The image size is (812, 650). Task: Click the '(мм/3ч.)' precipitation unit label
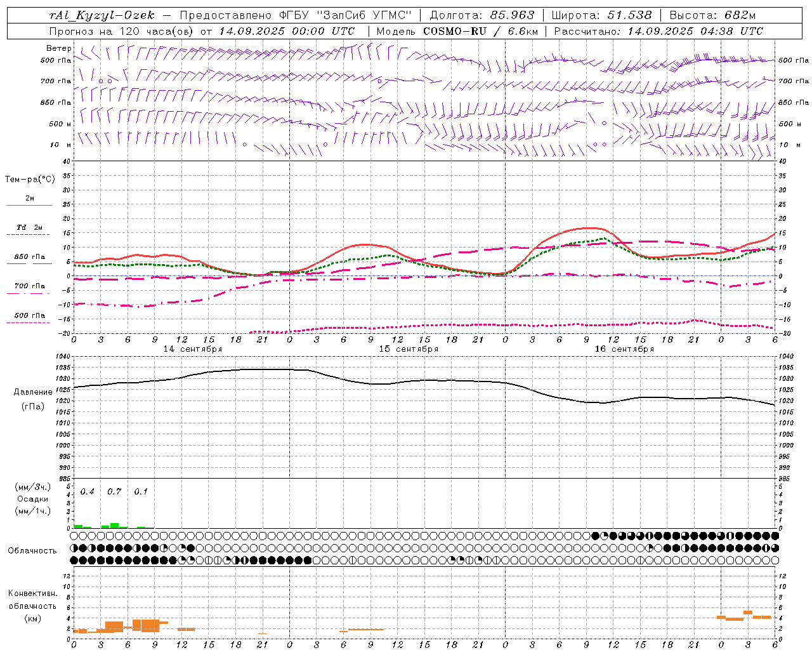(33, 487)
